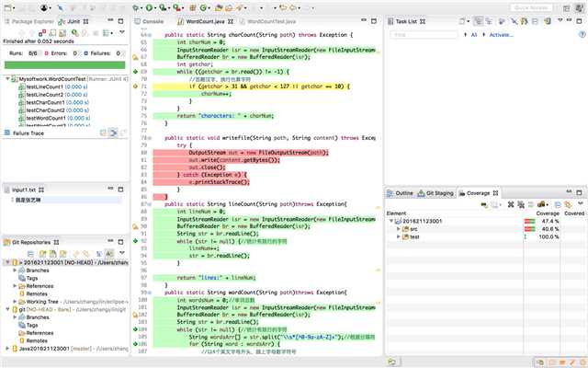Screen dimensions: 588x368
Task: Click the All link in Task List
Action: click(x=474, y=35)
